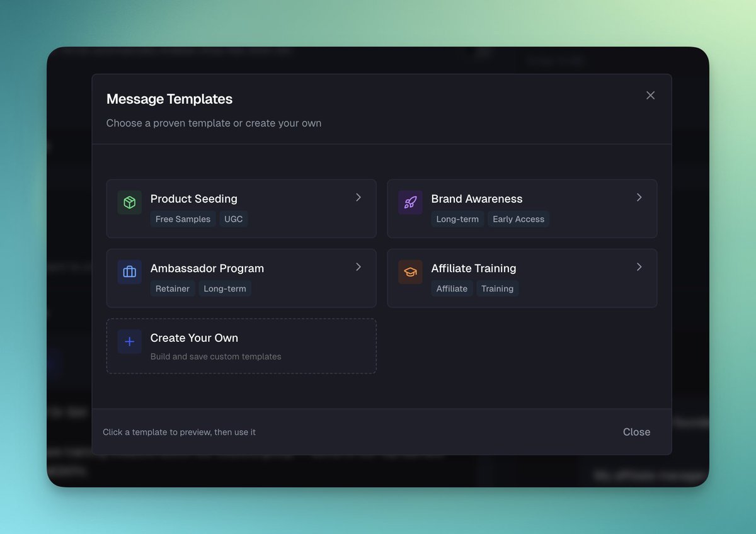Click the 'Click a template to preview' hint

click(x=179, y=432)
